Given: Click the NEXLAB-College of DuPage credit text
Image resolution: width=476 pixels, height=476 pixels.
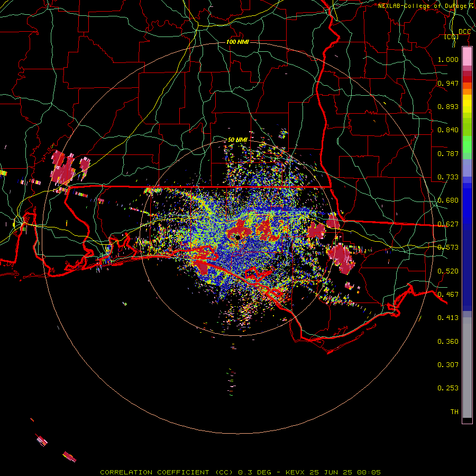Looking at the screenshot, I should tap(427, 6).
